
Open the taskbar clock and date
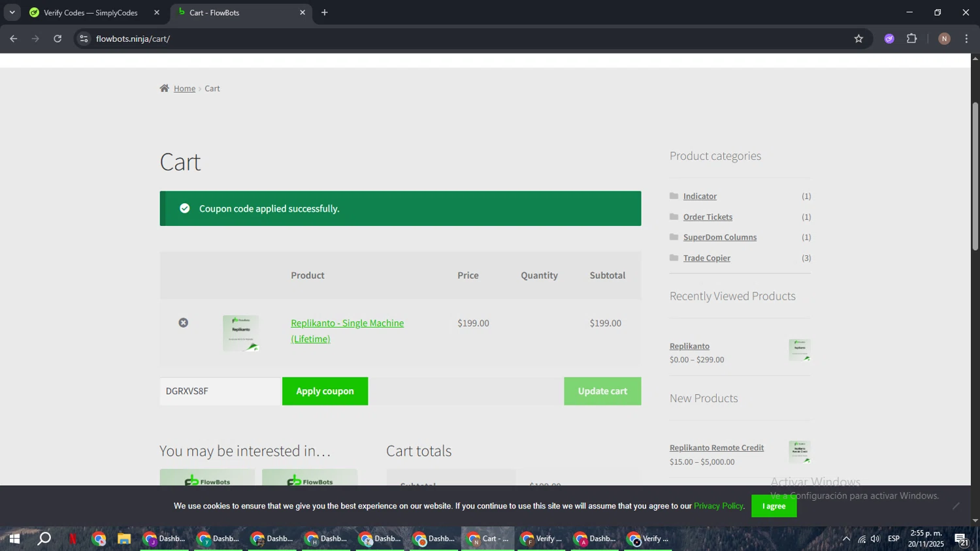coord(926,539)
